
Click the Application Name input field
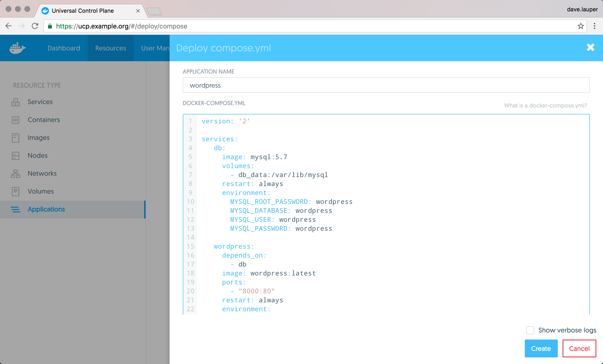coord(386,85)
